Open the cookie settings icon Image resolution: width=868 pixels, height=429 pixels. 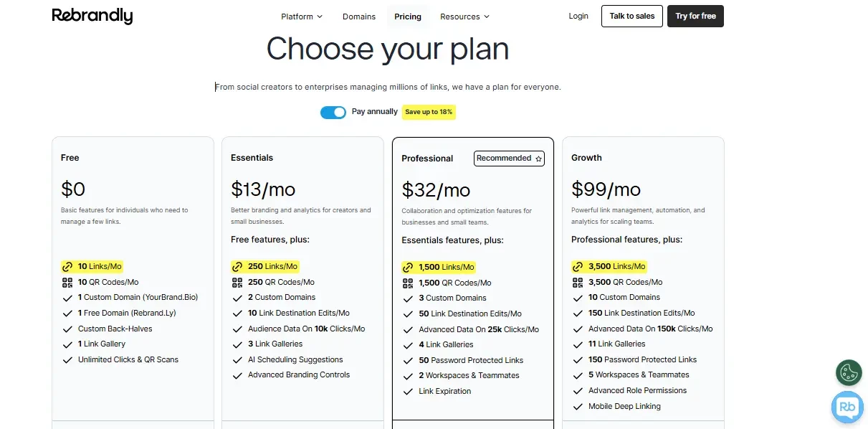pos(849,372)
